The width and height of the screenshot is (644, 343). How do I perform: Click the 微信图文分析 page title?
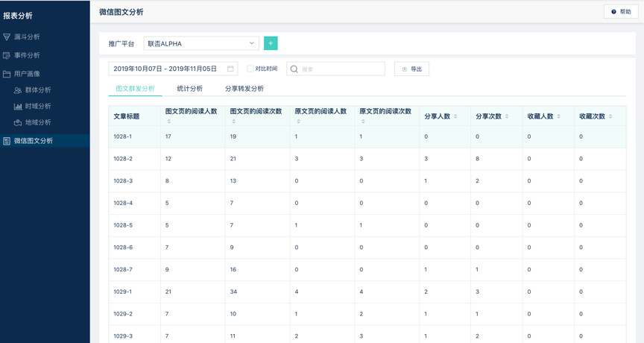(x=121, y=12)
